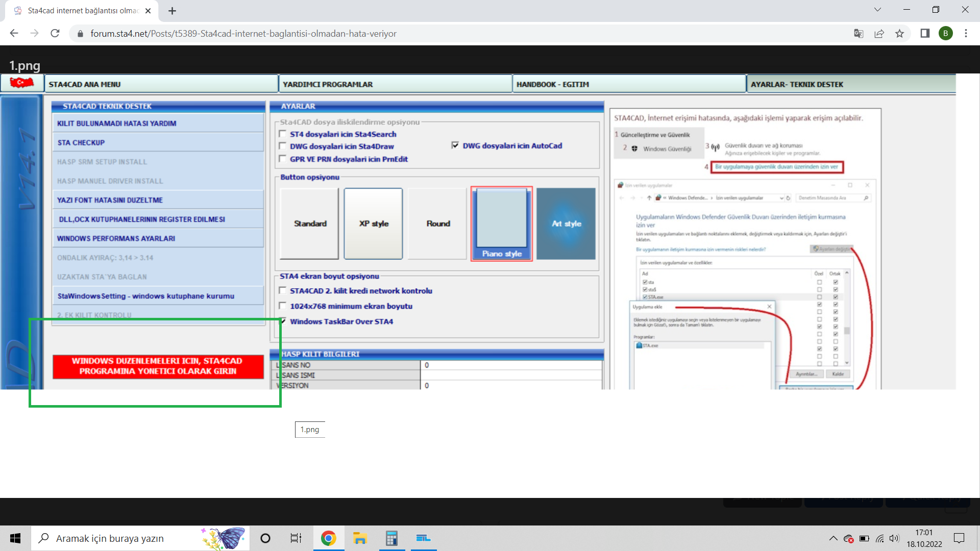Screen dimensions: 980x551
Task: Choose the Art style blue button swatch
Action: 566,223
